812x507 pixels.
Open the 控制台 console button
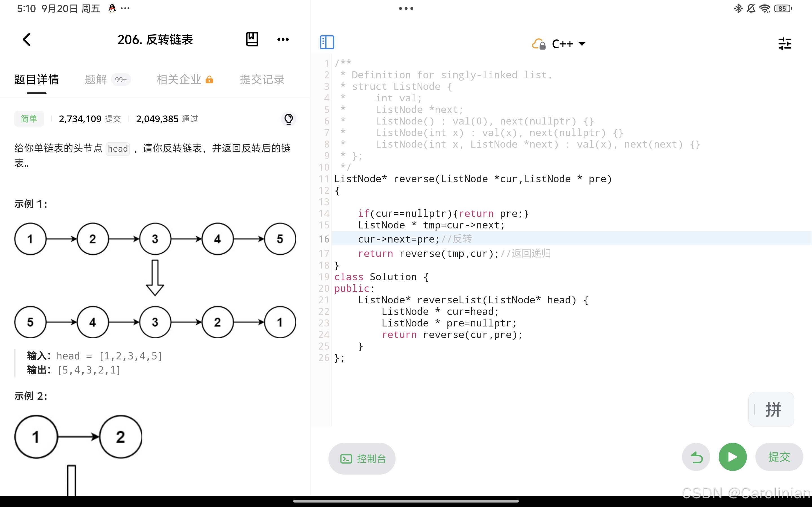(362, 458)
